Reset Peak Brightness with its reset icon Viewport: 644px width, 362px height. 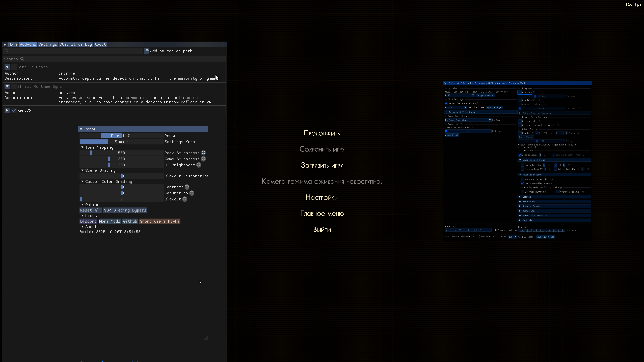pos(203,153)
